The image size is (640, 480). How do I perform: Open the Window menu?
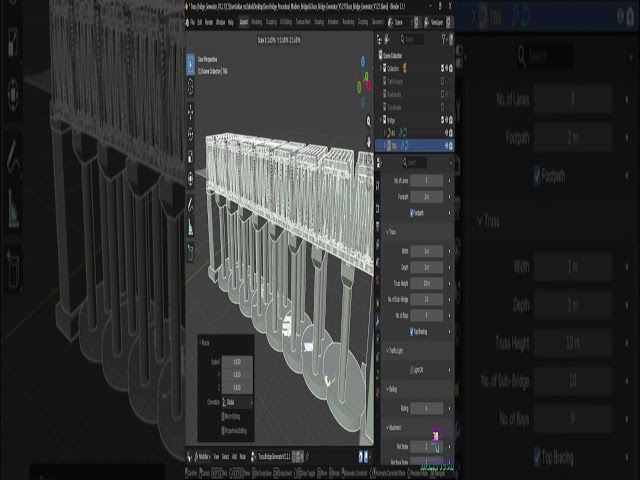tap(220, 22)
